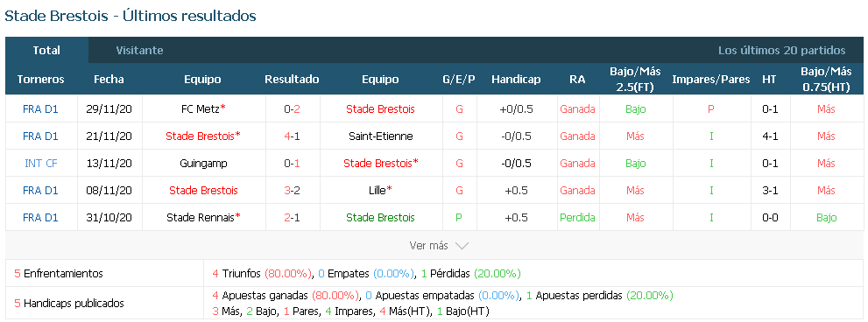Click Saint-Etienne team name
868x322 pixels.
pos(380,136)
